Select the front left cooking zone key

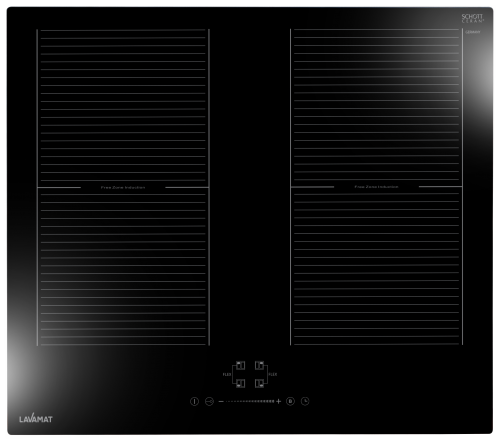[241, 384]
